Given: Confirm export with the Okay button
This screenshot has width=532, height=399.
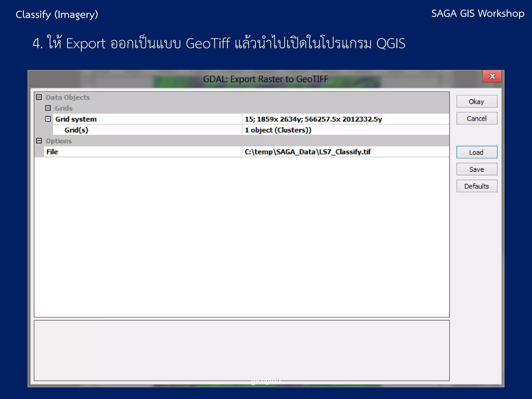Looking at the screenshot, I should pyautogui.click(x=477, y=102).
